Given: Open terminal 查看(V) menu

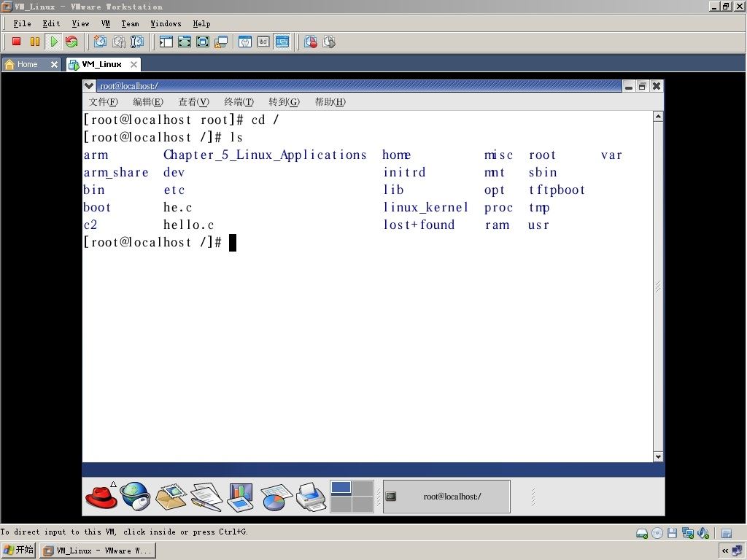Looking at the screenshot, I should (193, 102).
